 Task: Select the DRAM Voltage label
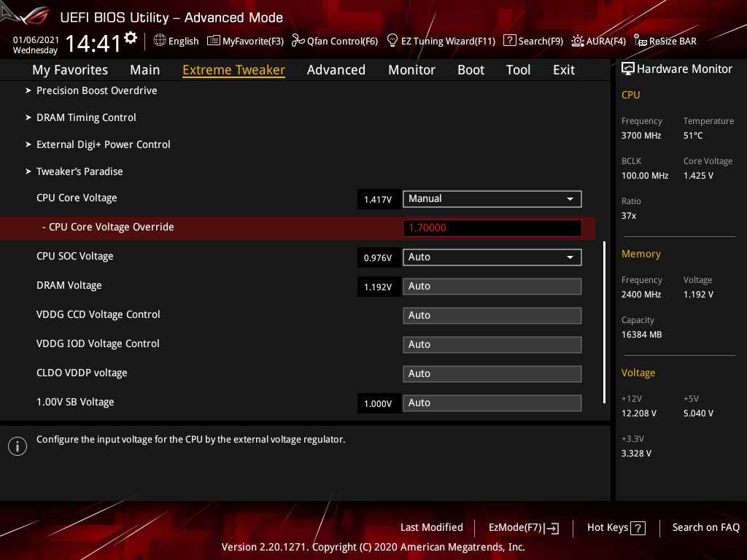tap(69, 285)
